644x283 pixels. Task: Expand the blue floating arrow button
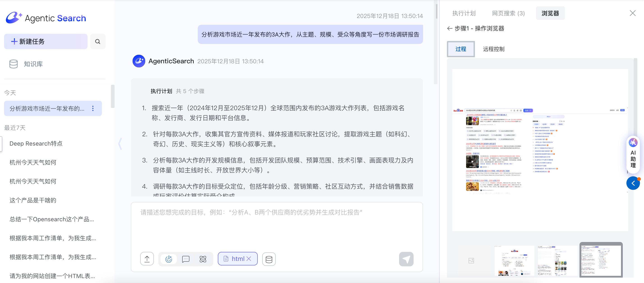[633, 183]
